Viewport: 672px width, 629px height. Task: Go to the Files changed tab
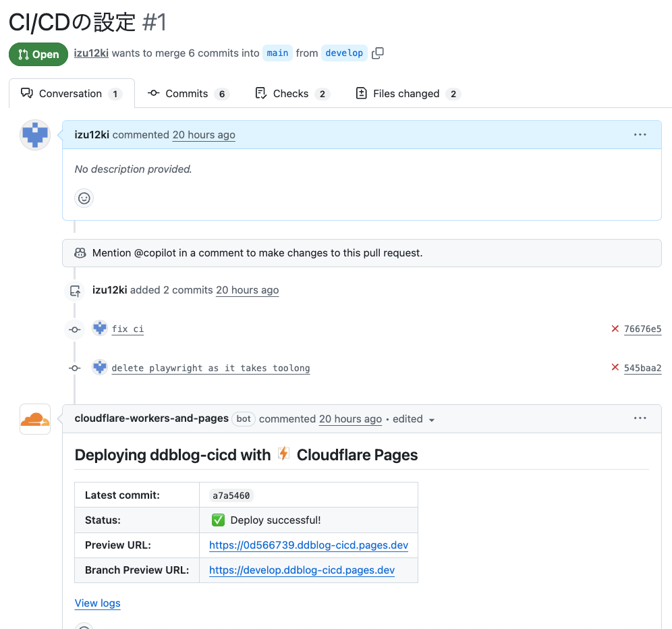tap(408, 94)
